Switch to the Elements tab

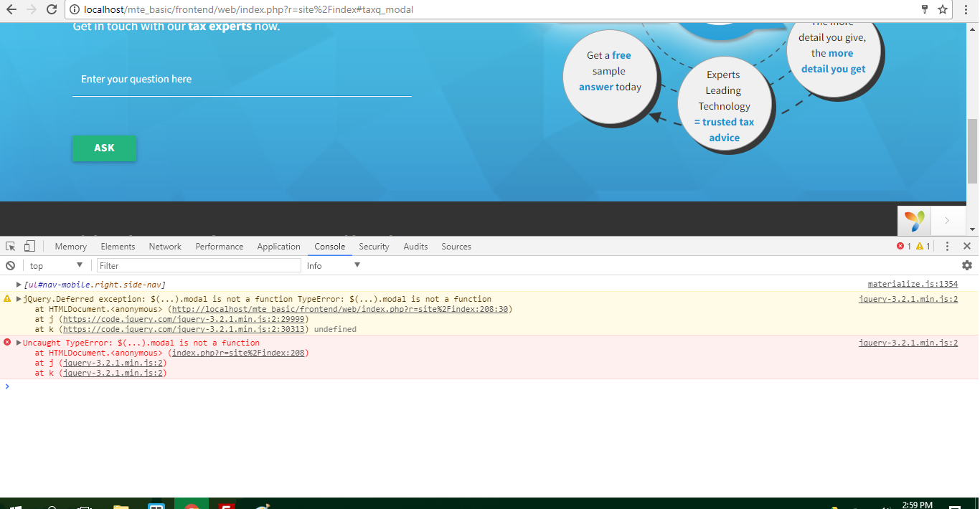118,246
